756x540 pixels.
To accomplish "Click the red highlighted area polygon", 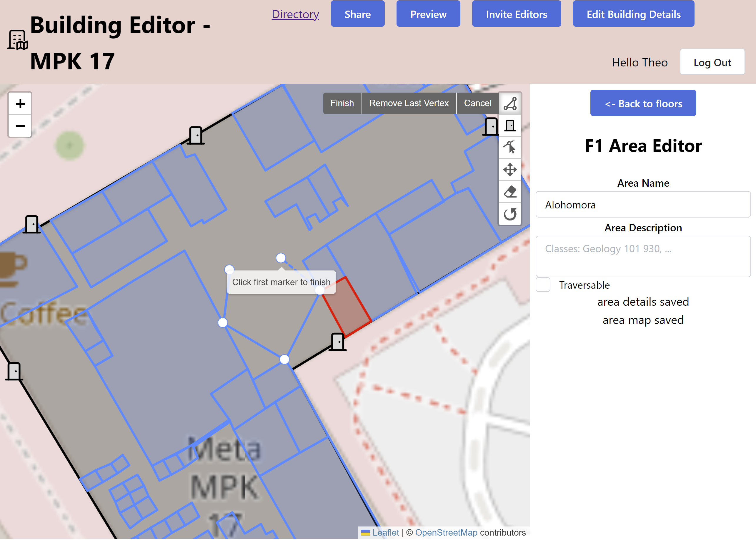I will [x=347, y=307].
